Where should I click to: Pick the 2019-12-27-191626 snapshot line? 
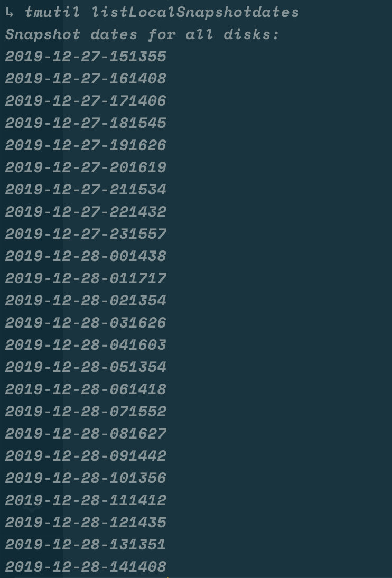click(x=86, y=145)
